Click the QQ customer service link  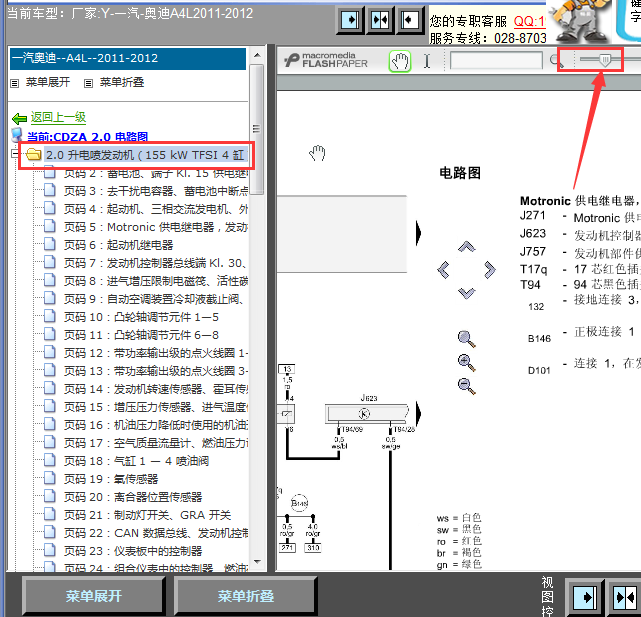pos(529,21)
